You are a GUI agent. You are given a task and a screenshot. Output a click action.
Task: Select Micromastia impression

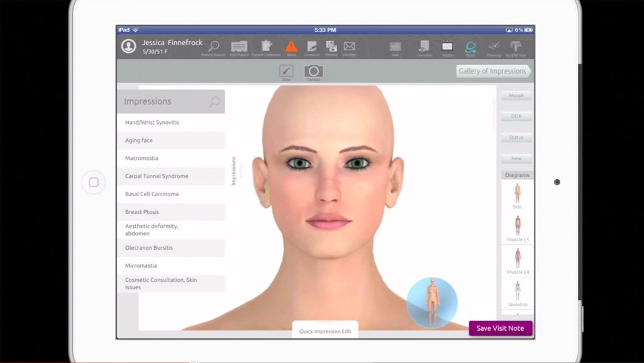pyautogui.click(x=171, y=265)
